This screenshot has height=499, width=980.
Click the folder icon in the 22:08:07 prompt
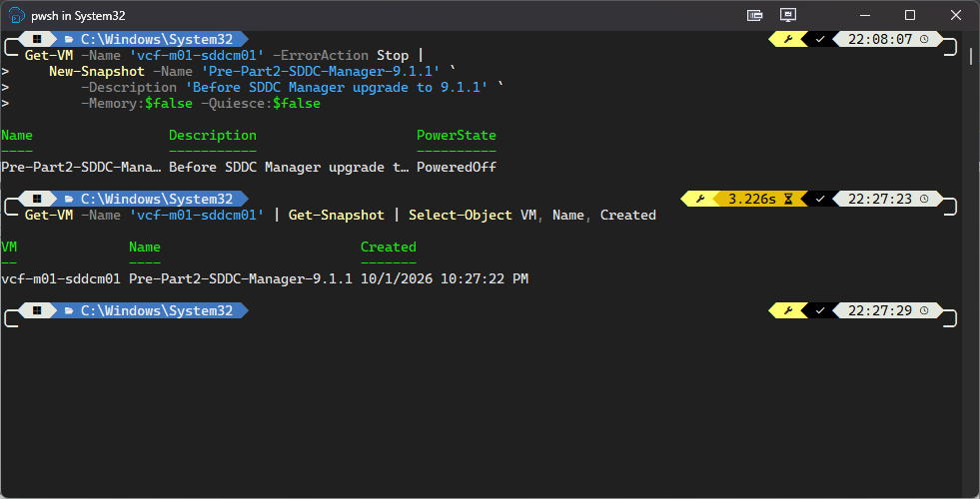pos(69,39)
